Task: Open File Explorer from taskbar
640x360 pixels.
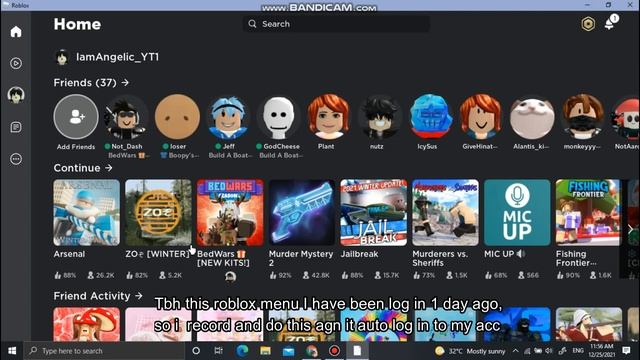Action: click(x=265, y=351)
